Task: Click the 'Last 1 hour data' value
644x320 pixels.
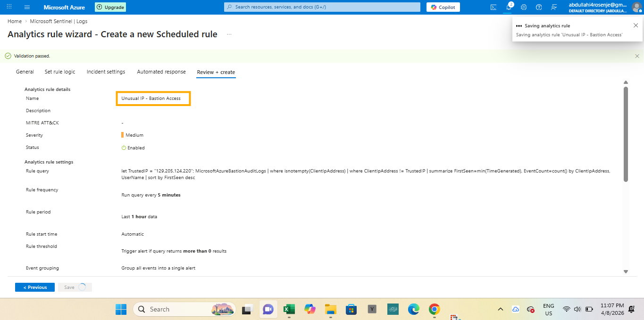Action: tap(139, 217)
